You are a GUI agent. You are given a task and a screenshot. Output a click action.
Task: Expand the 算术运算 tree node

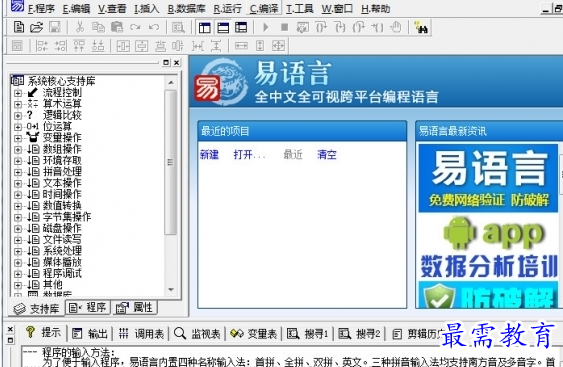(18, 104)
